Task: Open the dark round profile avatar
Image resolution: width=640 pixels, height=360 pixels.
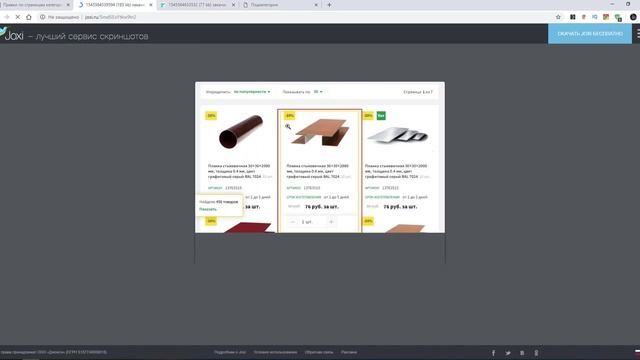Action: (x=633, y=17)
